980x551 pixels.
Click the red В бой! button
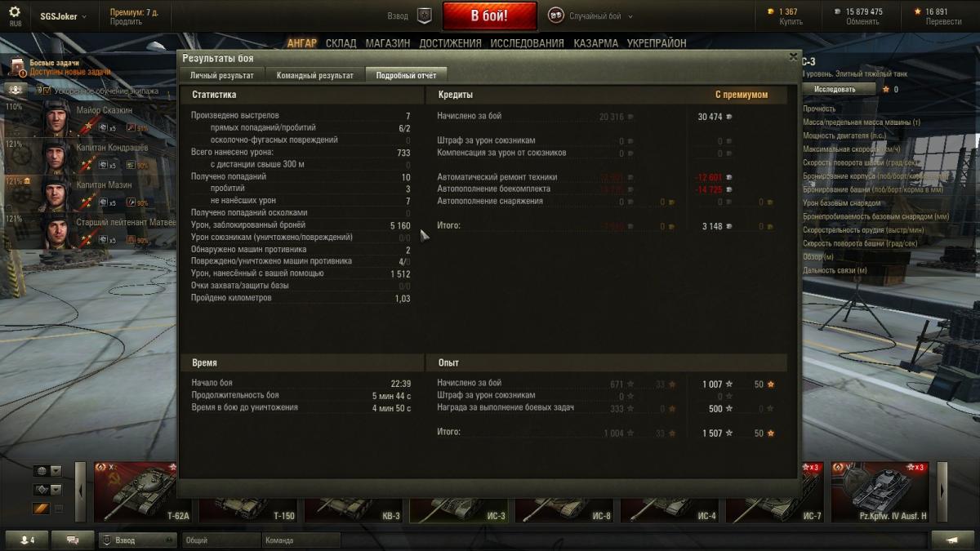pos(490,16)
